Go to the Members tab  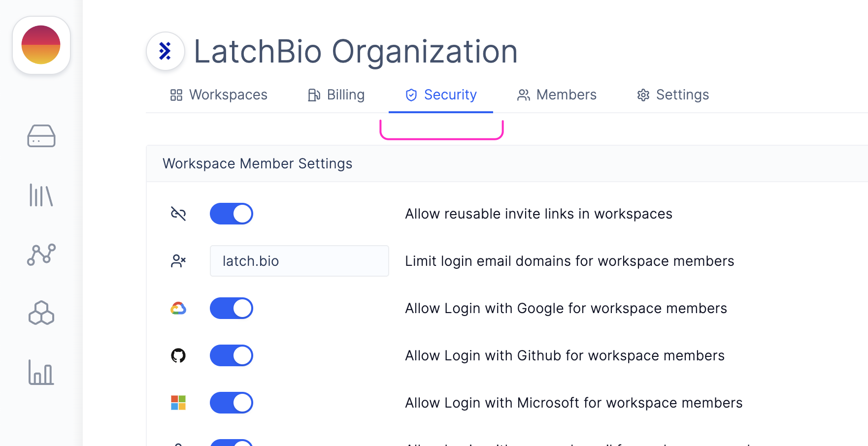click(x=557, y=95)
